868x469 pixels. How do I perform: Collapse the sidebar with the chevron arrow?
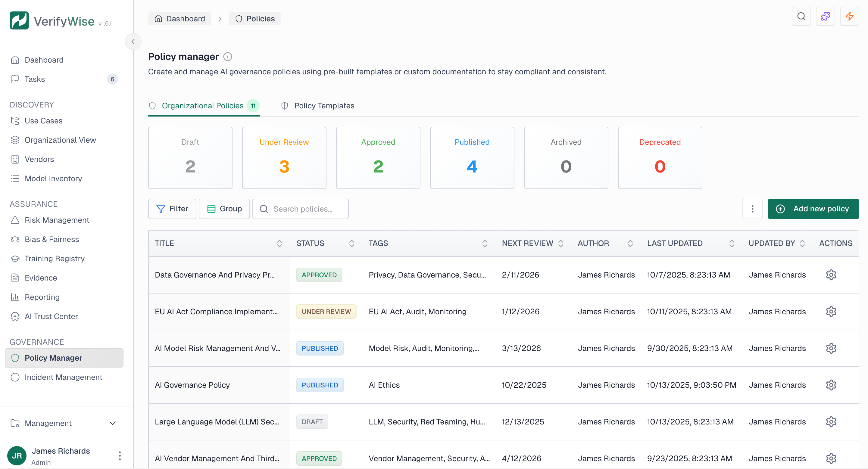click(x=133, y=42)
